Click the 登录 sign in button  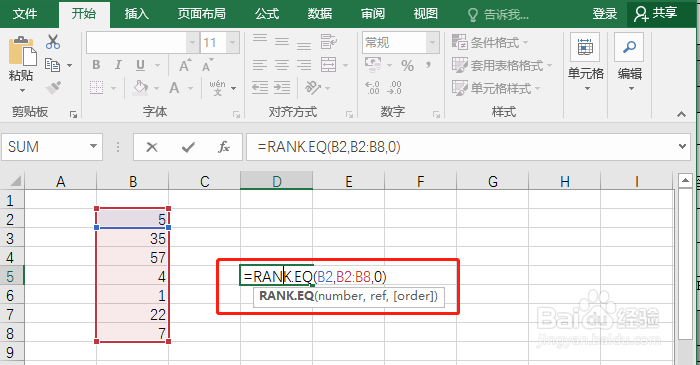(x=605, y=14)
